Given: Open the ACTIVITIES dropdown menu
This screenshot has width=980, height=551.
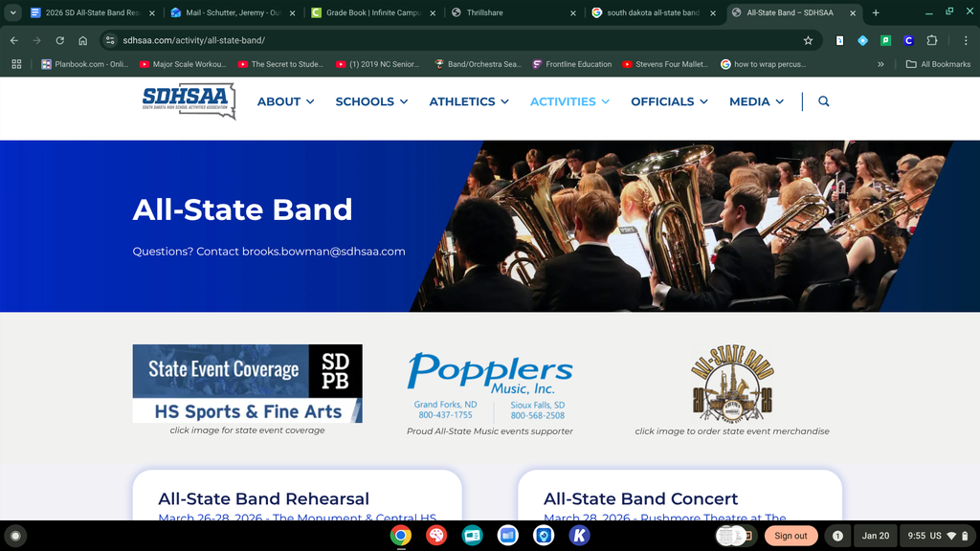Looking at the screenshot, I should point(569,101).
